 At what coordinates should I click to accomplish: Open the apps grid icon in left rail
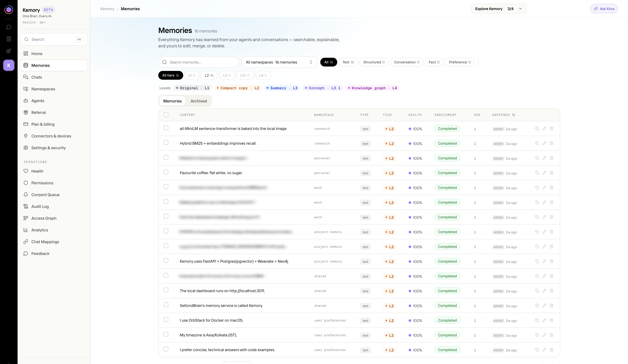click(x=9, y=51)
